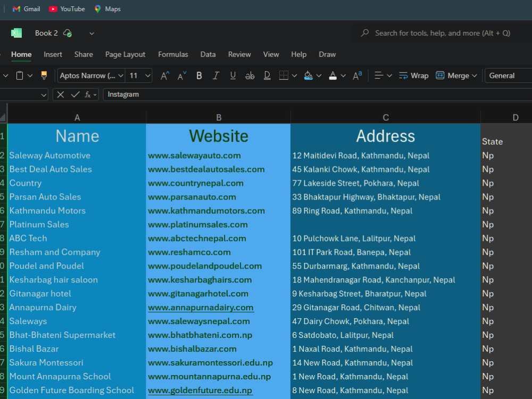This screenshot has width=532, height=399.
Task: Click the Borders icon
Action: point(284,76)
